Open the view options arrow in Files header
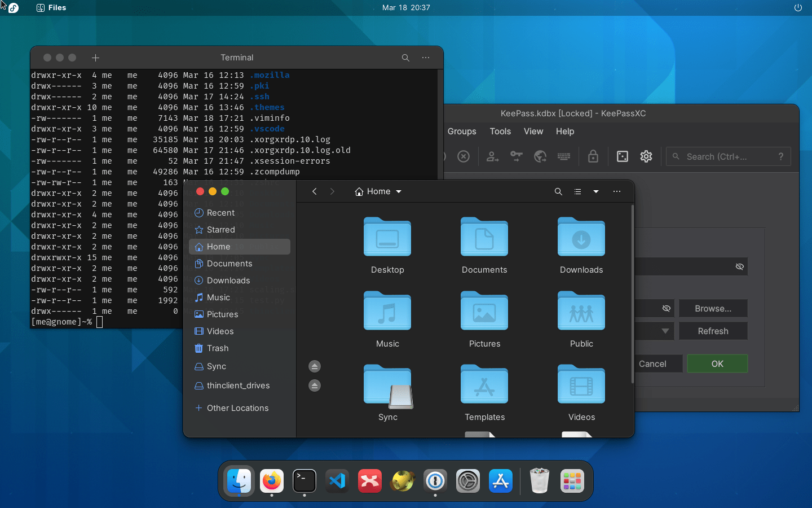 [x=596, y=191]
